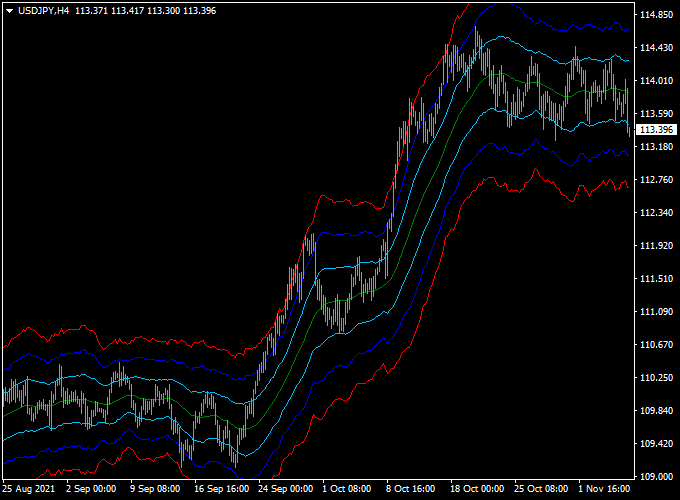This screenshot has width=680, height=500.
Task: Click the 112.760 price axis label
Action: tap(656, 180)
